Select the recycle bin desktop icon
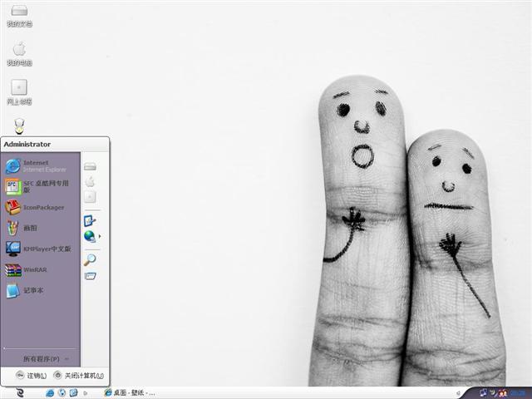The image size is (532, 399). 19,126
